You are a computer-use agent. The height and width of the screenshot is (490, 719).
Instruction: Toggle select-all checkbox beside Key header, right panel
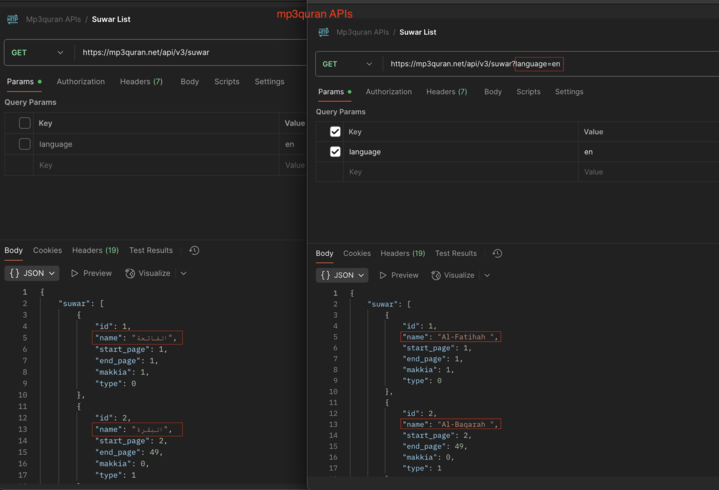pos(335,132)
